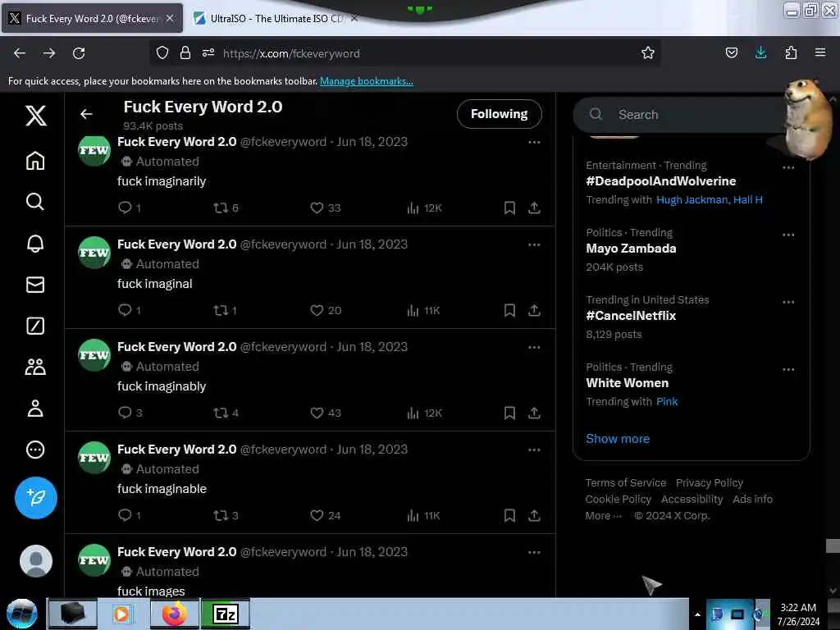
Task: Compose a new post with feather button
Action: pyautogui.click(x=36, y=498)
